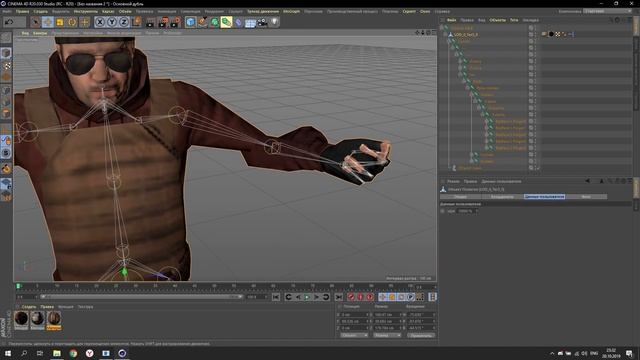Viewport: 640px width, 360px height.
Task: Open the spline pen tool icon
Action: (202, 22)
